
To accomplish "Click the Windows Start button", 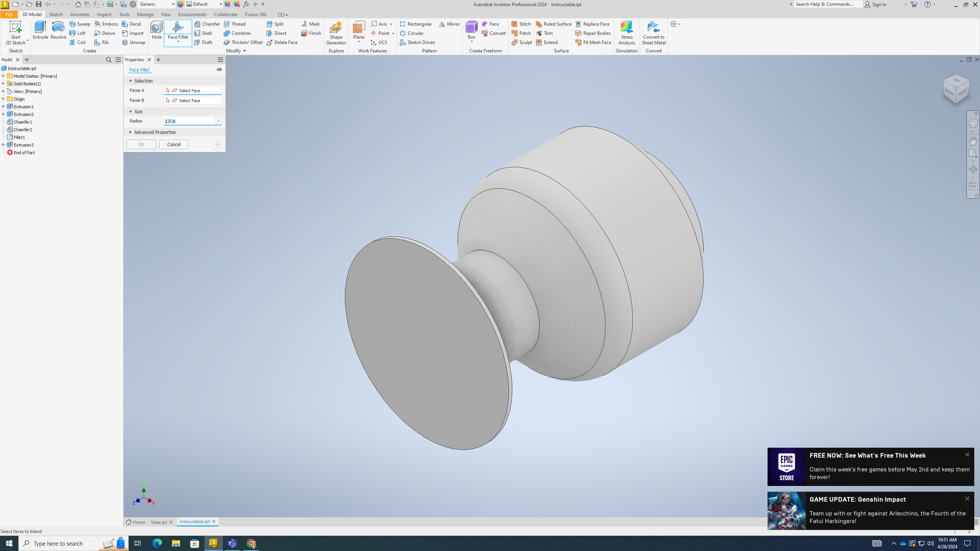I will point(9,543).
